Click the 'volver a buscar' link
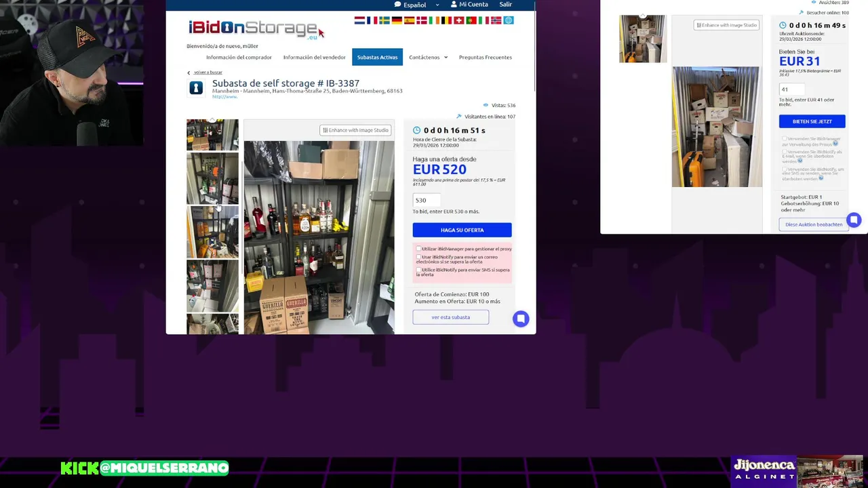The width and height of the screenshot is (868, 488). 208,73
